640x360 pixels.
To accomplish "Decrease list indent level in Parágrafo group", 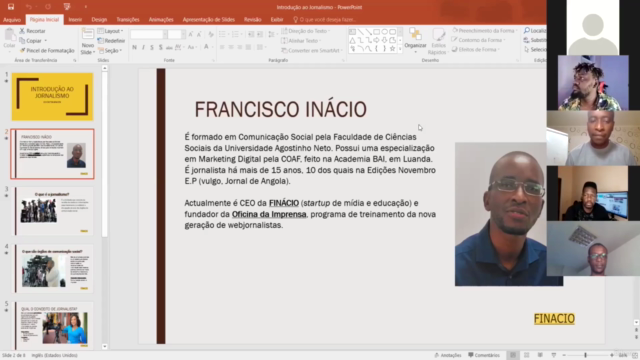I will pyautogui.click(x=251, y=34).
